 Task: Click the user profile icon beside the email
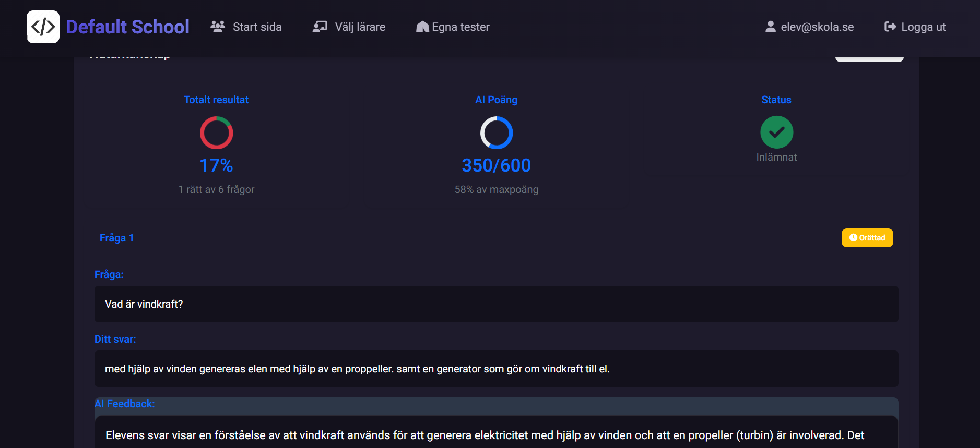click(770, 27)
